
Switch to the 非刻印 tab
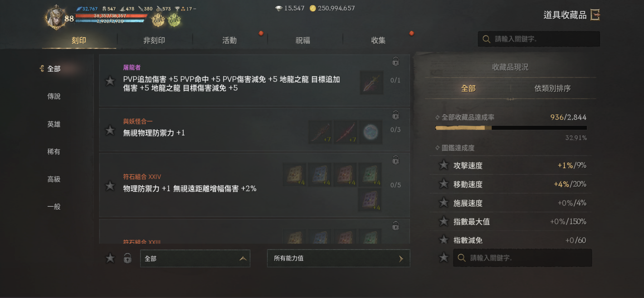[154, 40]
